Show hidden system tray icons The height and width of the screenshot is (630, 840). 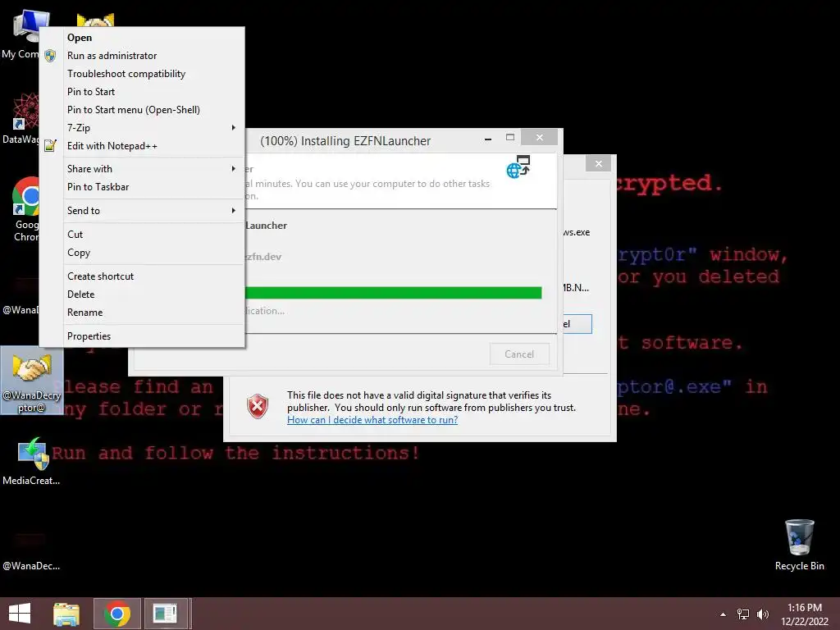tap(723, 614)
